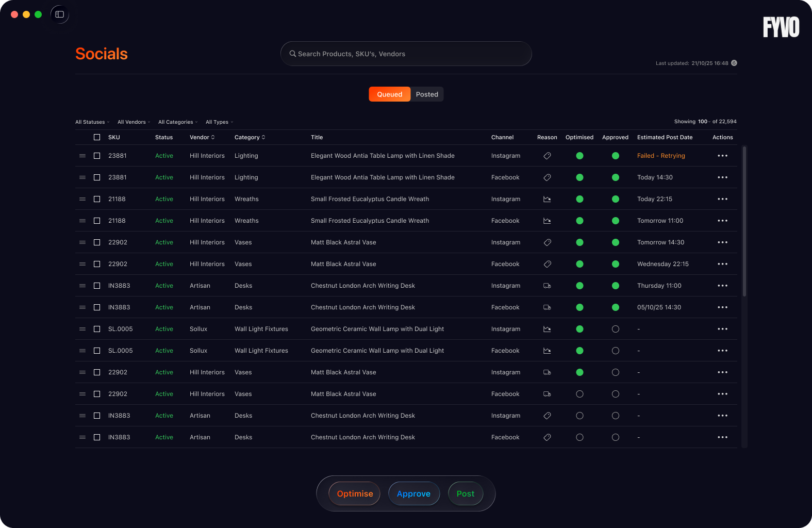
Task: Grab the drag handle of the first row
Action: [82, 156]
